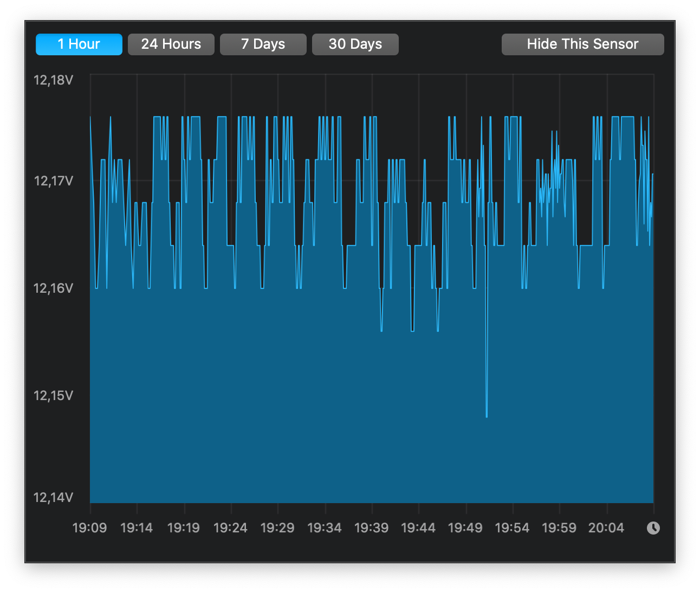The width and height of the screenshot is (700, 592).
Task: Click the 12,15V axis label
Action: [53, 396]
